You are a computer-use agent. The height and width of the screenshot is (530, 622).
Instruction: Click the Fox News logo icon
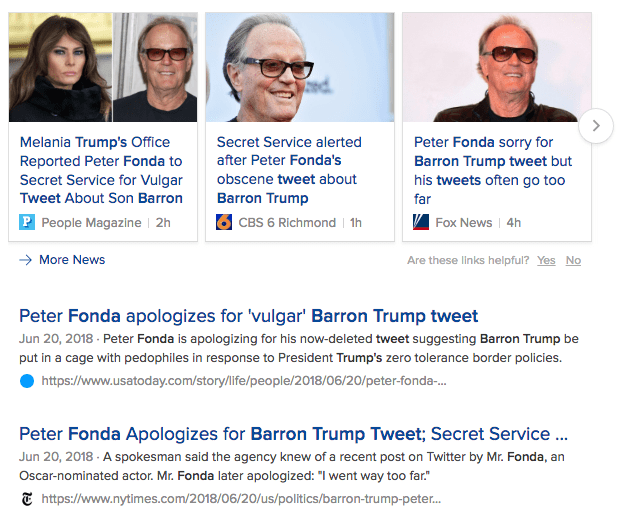click(x=421, y=222)
